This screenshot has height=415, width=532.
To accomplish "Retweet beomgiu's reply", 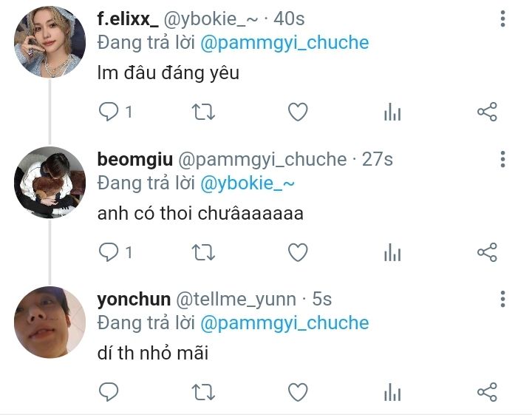I will coord(203,252).
